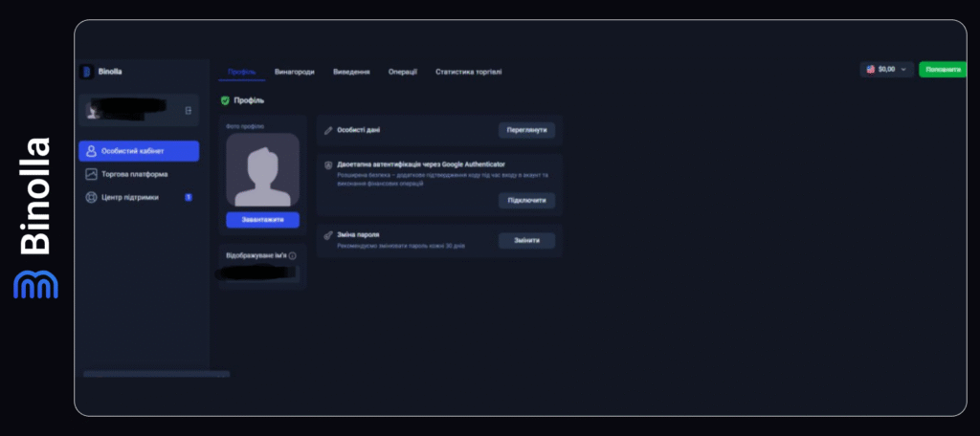980x436 pixels.
Task: Open the Статистика торгівлі tab
Action: (x=468, y=72)
